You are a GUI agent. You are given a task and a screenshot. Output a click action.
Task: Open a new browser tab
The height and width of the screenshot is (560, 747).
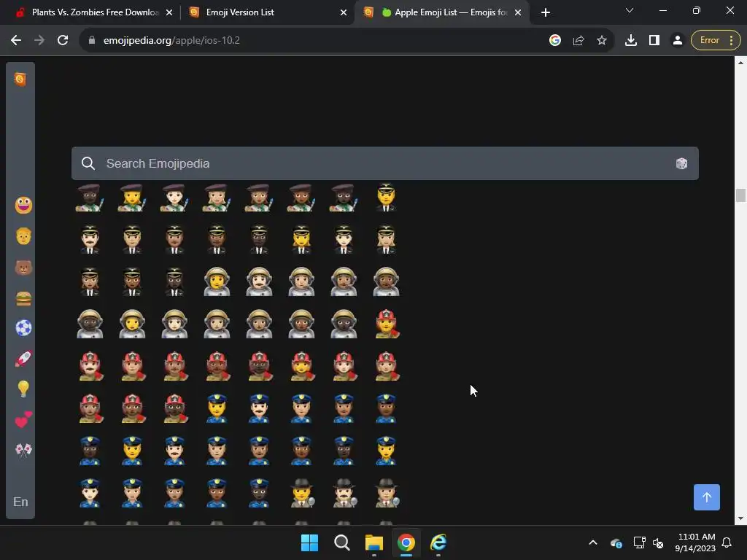coord(546,12)
